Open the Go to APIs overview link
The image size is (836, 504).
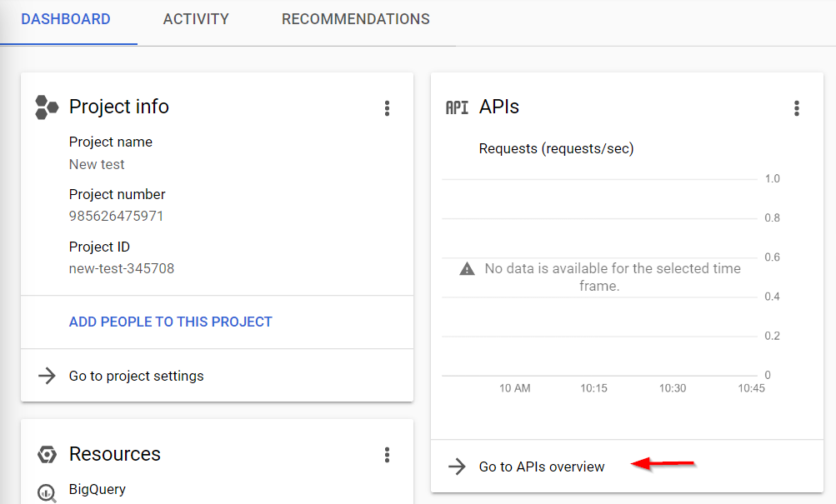[542, 467]
